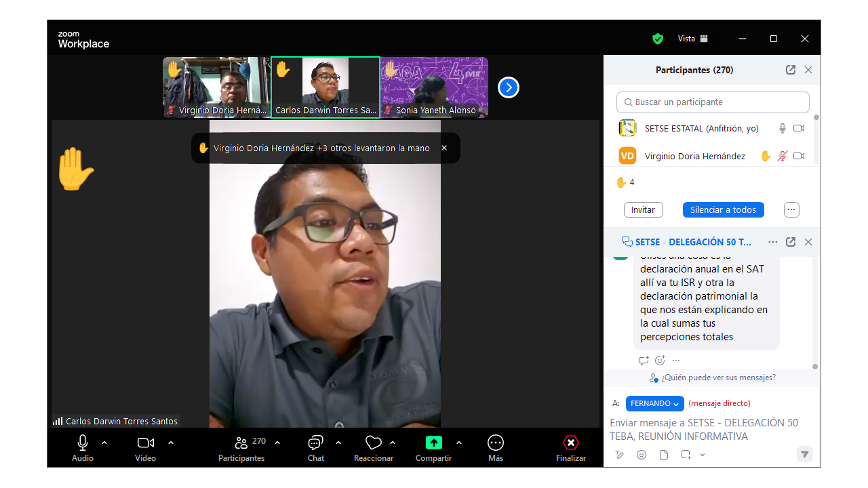Screen dimensions: 868x488
Task: Open the Más options icon
Action: pos(496,443)
